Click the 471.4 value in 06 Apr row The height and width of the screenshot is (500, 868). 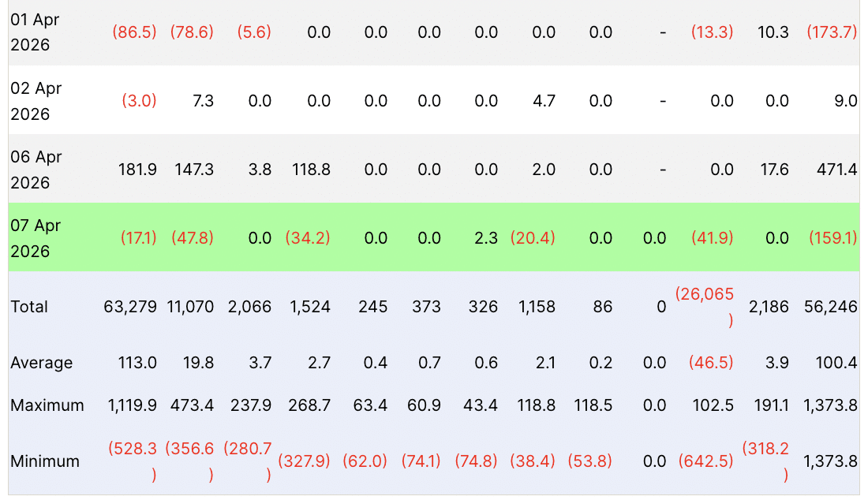point(836,170)
